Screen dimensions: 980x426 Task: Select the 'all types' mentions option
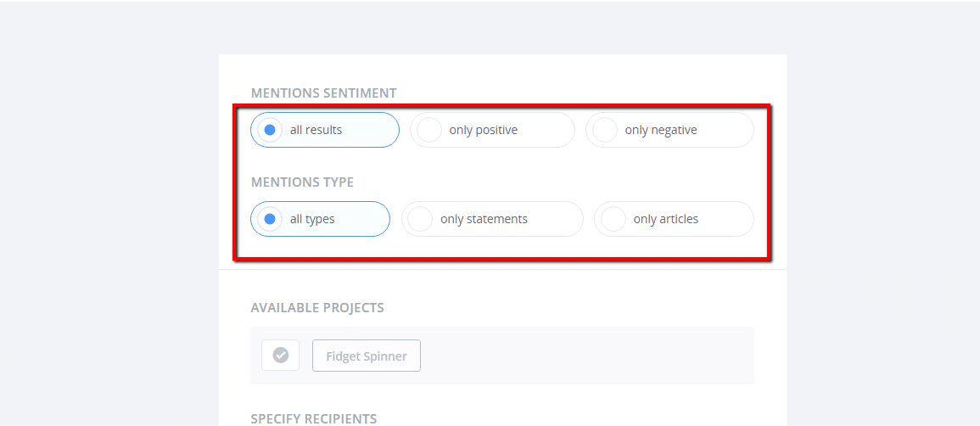tap(320, 219)
